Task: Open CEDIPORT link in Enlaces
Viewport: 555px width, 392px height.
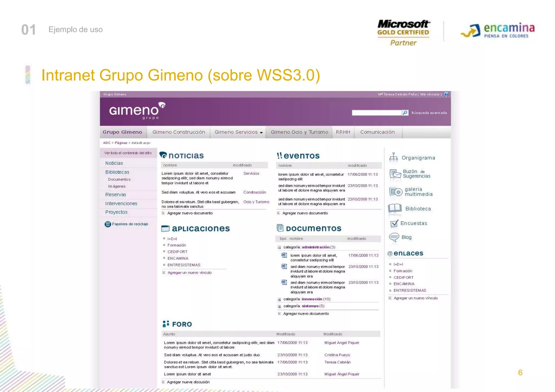Action: click(x=404, y=277)
